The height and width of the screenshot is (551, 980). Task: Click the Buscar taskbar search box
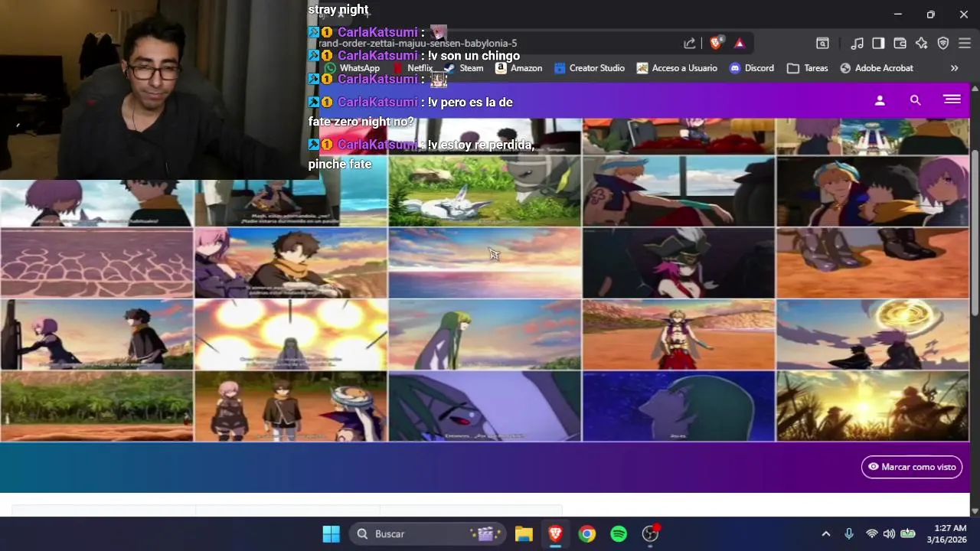click(x=428, y=533)
